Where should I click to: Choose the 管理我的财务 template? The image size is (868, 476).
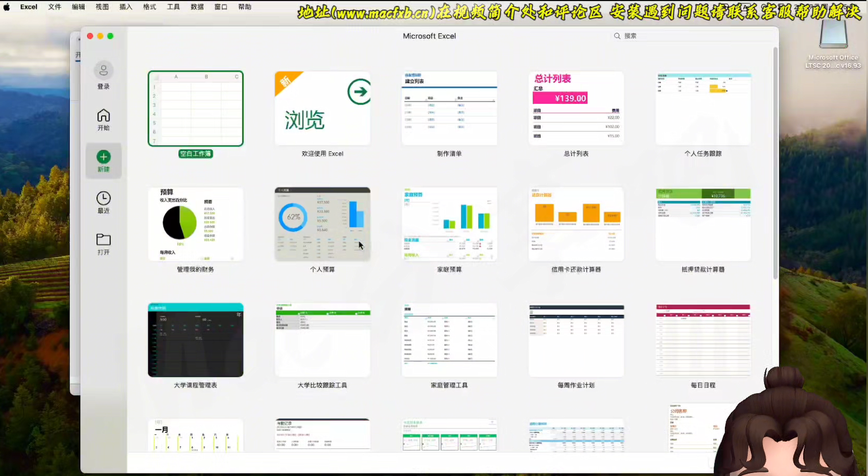pos(195,224)
